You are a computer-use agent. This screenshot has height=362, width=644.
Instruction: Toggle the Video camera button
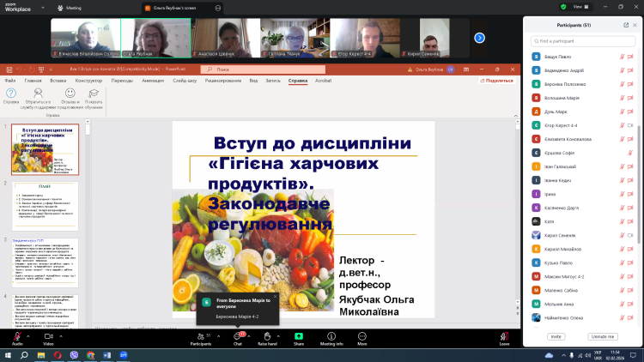(48, 339)
